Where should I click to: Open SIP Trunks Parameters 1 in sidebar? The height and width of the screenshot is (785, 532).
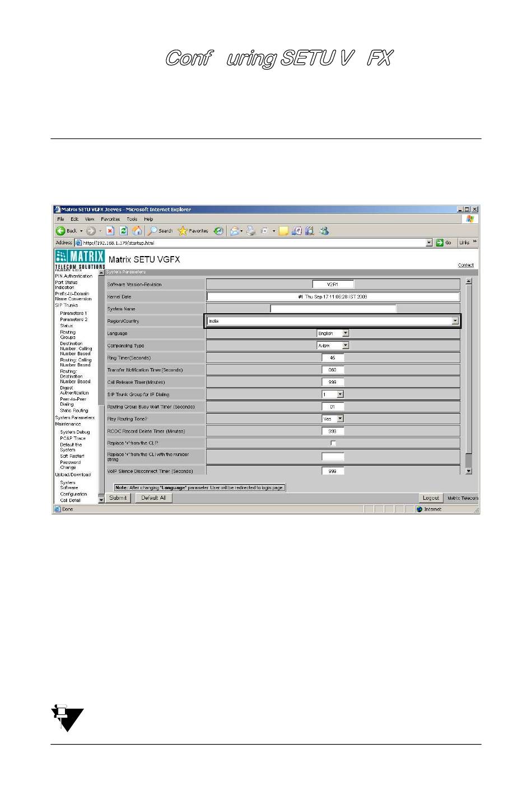tap(74, 313)
